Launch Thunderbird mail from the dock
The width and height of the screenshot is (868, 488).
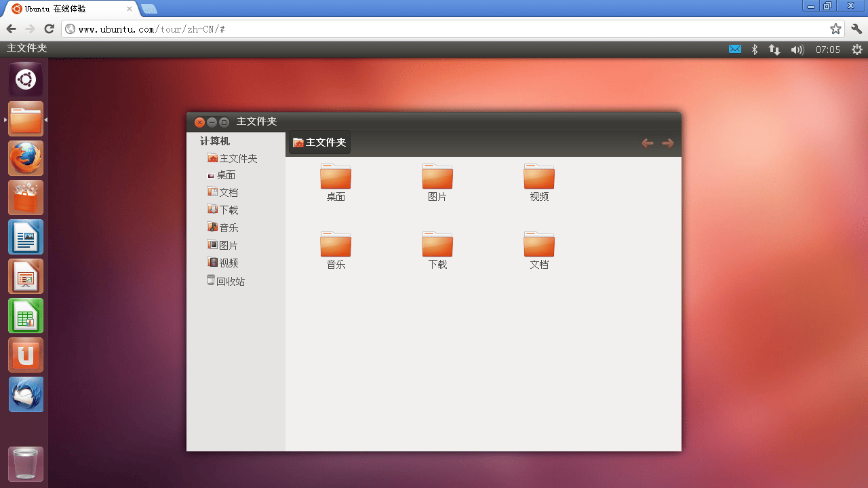coord(26,395)
